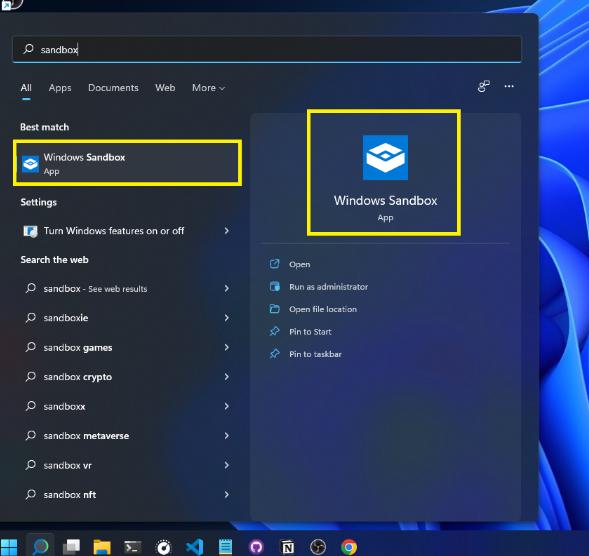589x556 pixels.
Task: Open the Windows Sandbox best match result
Action: point(127,163)
